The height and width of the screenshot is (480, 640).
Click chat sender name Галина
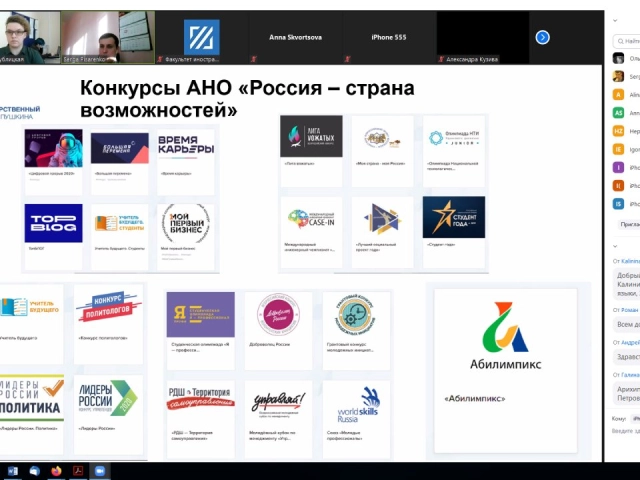pos(631,375)
